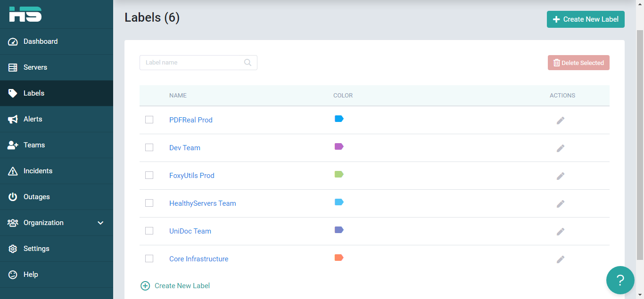Click the COLOR column header
Viewport: 644px width, 299px height.
click(x=343, y=96)
